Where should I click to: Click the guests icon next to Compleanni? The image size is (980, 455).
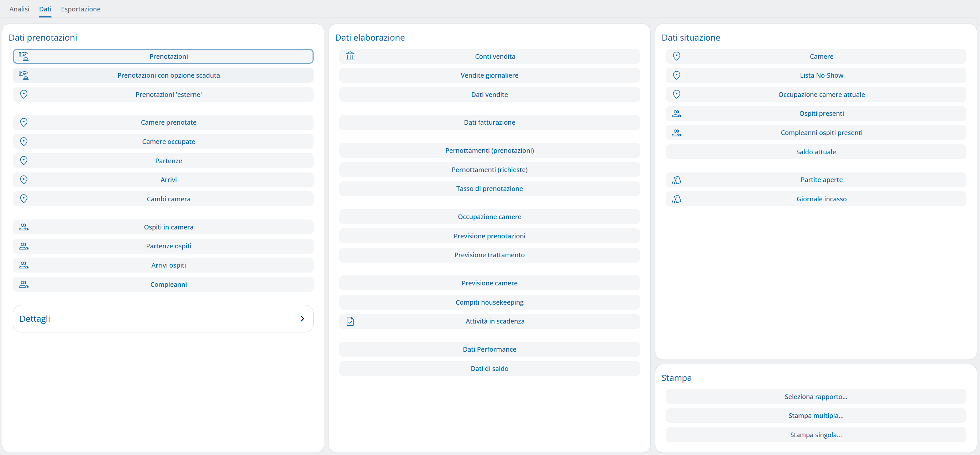coord(23,284)
